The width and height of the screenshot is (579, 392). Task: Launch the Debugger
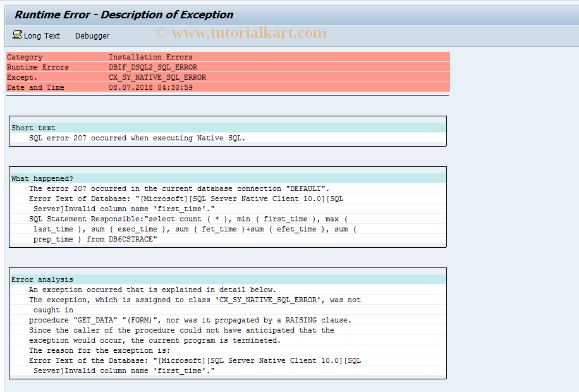point(92,36)
